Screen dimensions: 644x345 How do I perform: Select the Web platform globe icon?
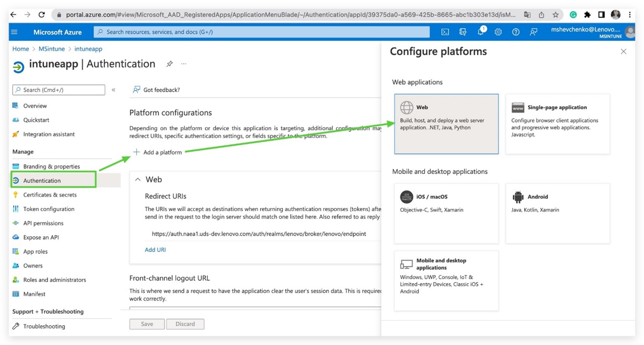406,107
